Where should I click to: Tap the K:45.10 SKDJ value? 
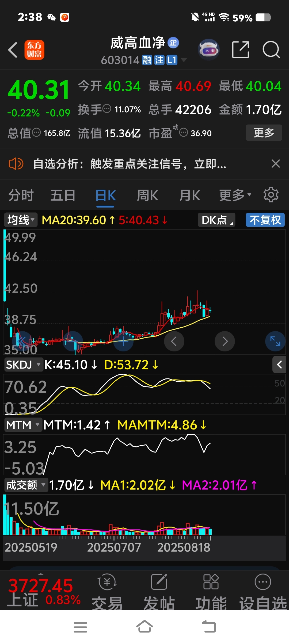point(71,365)
